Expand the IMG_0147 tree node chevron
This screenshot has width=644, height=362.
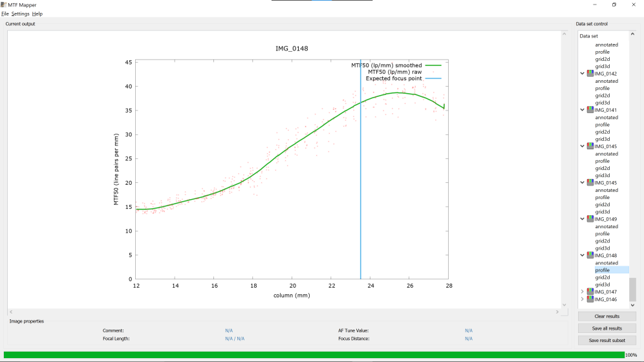click(582, 292)
